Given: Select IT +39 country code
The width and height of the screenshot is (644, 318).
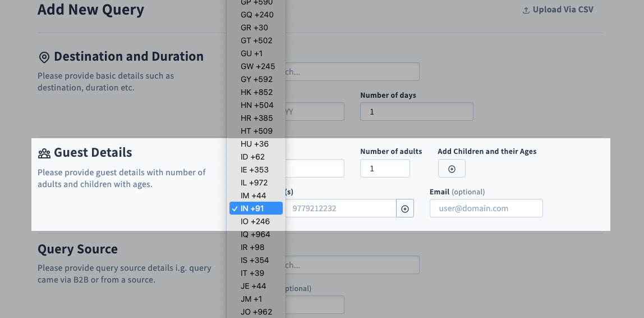Looking at the screenshot, I should coord(256,273).
